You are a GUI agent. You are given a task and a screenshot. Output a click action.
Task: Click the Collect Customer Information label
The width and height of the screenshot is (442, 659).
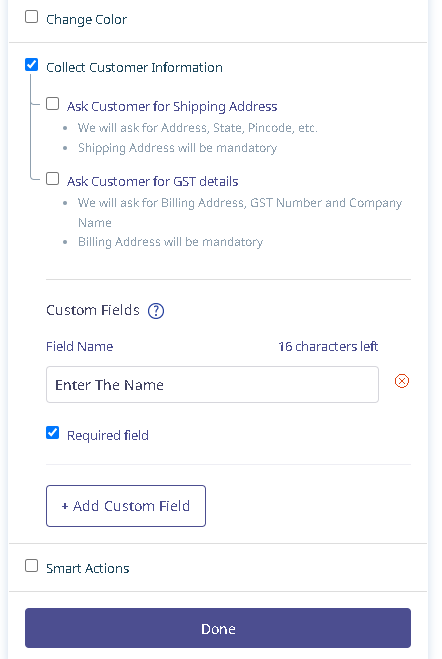click(134, 68)
